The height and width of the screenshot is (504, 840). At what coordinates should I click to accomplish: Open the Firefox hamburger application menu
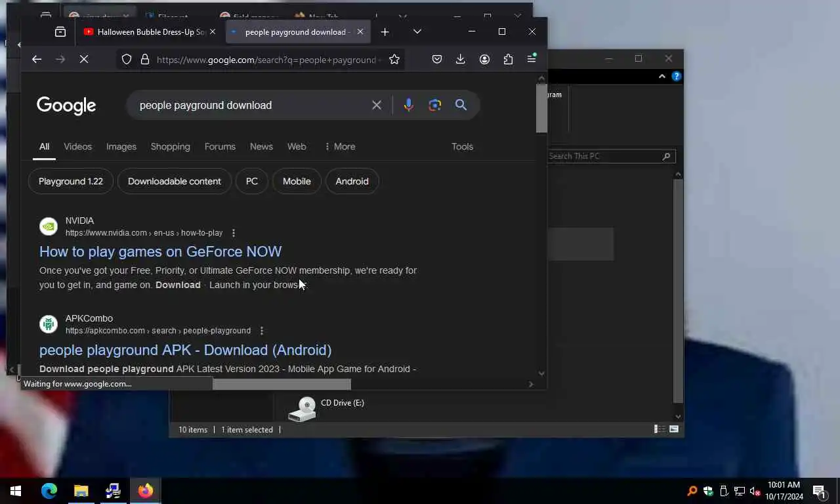pyautogui.click(x=532, y=59)
